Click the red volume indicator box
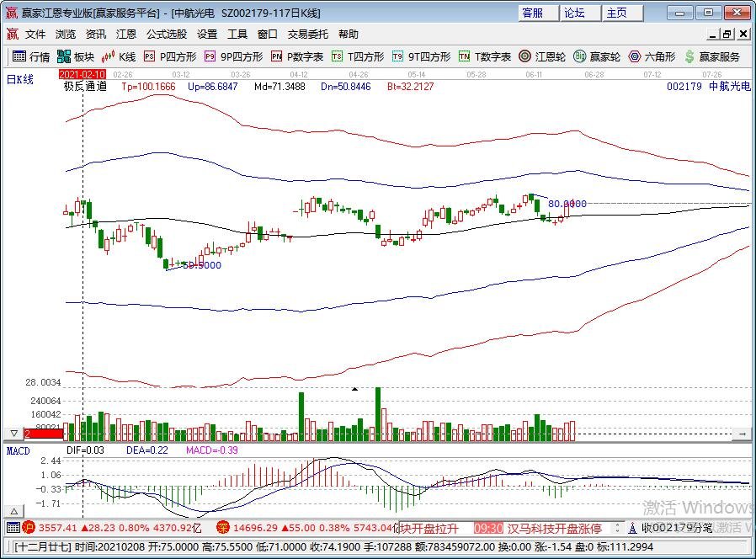756x559 pixels. (44, 434)
